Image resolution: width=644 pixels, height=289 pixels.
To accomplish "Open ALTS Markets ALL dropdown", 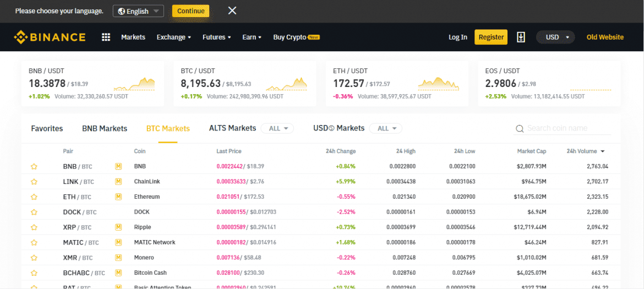I will pyautogui.click(x=277, y=128).
